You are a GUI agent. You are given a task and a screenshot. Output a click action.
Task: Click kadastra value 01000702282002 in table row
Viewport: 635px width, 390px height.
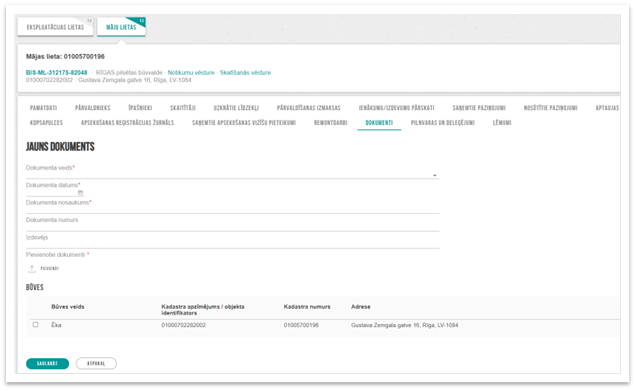tap(183, 325)
